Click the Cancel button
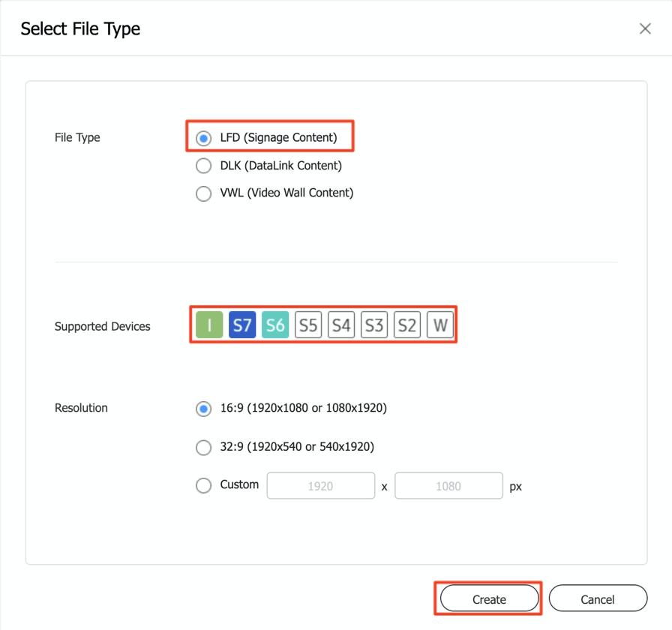This screenshot has height=630, width=672. coord(598,598)
